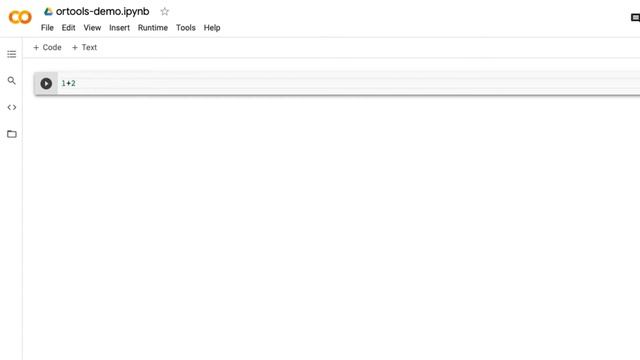The image size is (640, 360).
Task: Run the 1+2 code cell
Action: 46,84
